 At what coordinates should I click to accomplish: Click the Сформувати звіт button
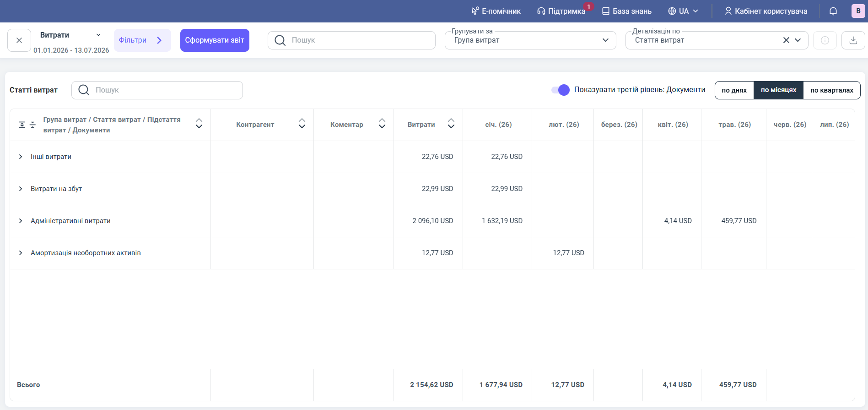[x=215, y=40]
